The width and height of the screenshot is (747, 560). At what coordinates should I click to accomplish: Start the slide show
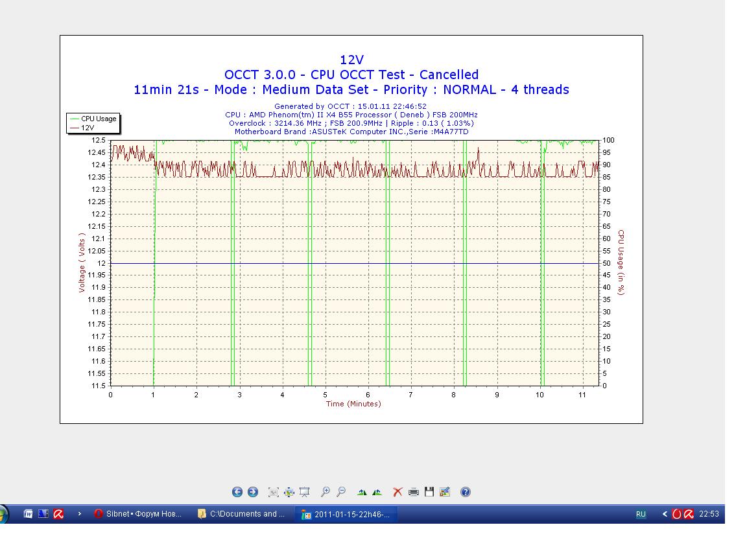pyautogui.click(x=304, y=492)
